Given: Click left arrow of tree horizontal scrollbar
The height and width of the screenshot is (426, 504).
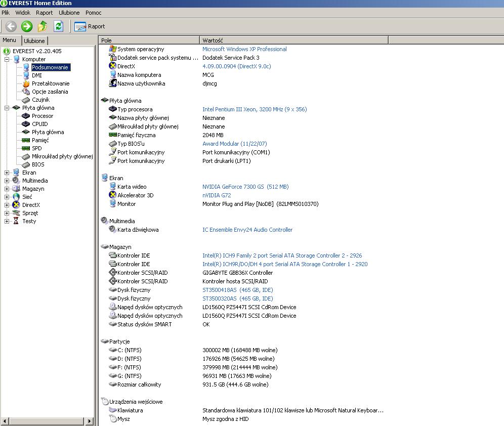Looking at the screenshot, I should (5, 421).
